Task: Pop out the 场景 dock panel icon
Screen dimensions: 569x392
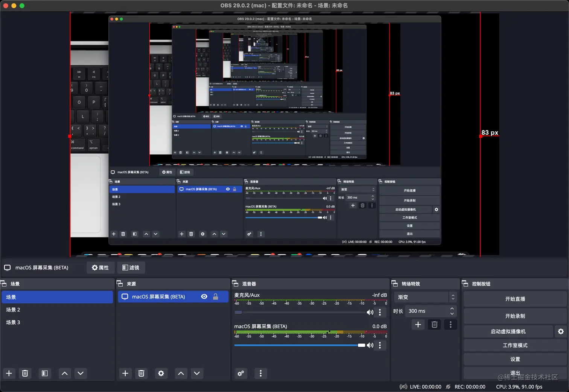Action: coord(3,284)
